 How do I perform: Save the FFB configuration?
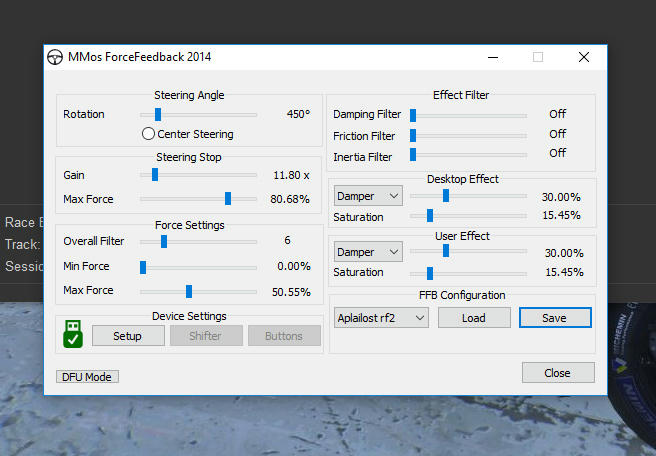pos(553,318)
